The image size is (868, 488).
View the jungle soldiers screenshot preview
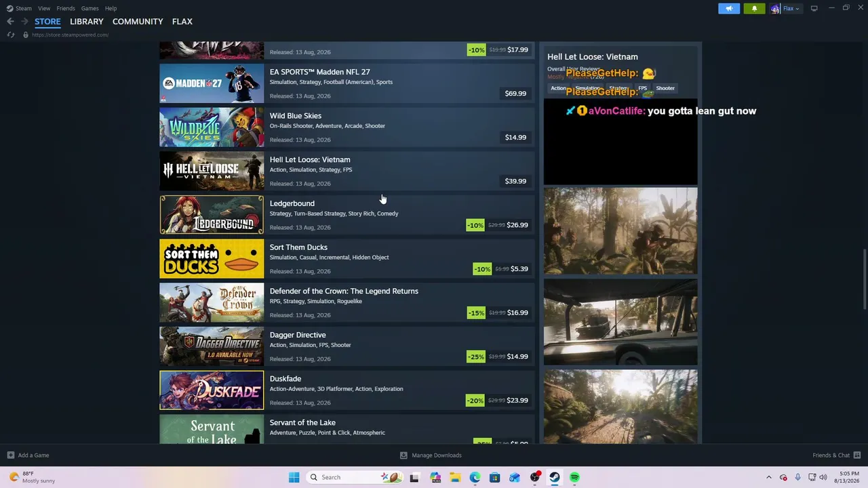(x=620, y=231)
